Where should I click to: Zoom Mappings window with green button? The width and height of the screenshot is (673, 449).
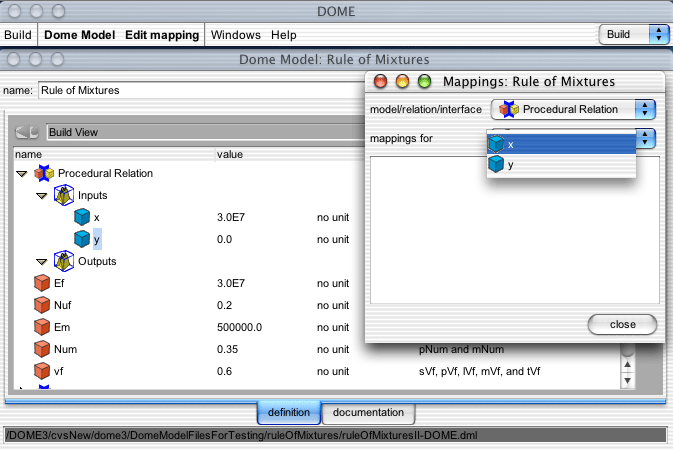(424, 81)
